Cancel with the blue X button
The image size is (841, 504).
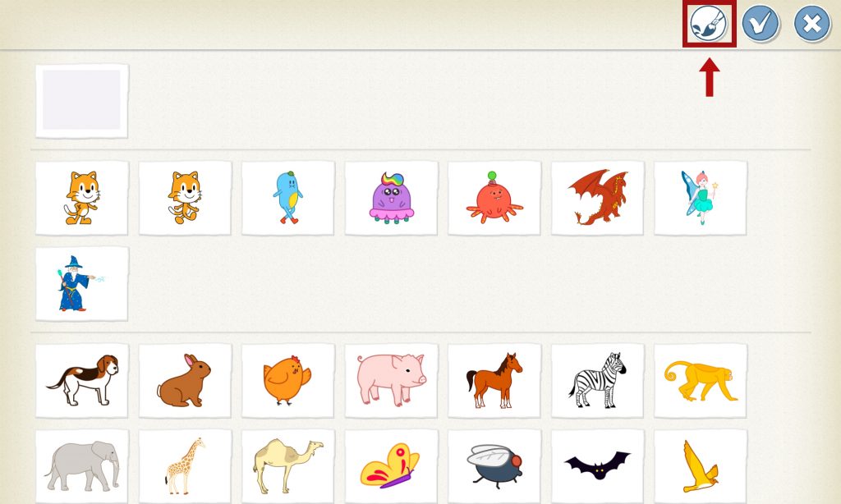[811, 24]
